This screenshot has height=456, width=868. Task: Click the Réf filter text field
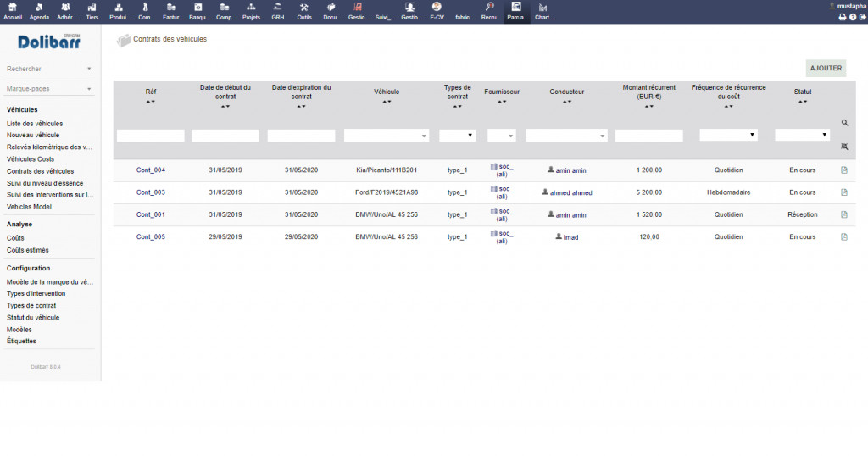(150, 136)
